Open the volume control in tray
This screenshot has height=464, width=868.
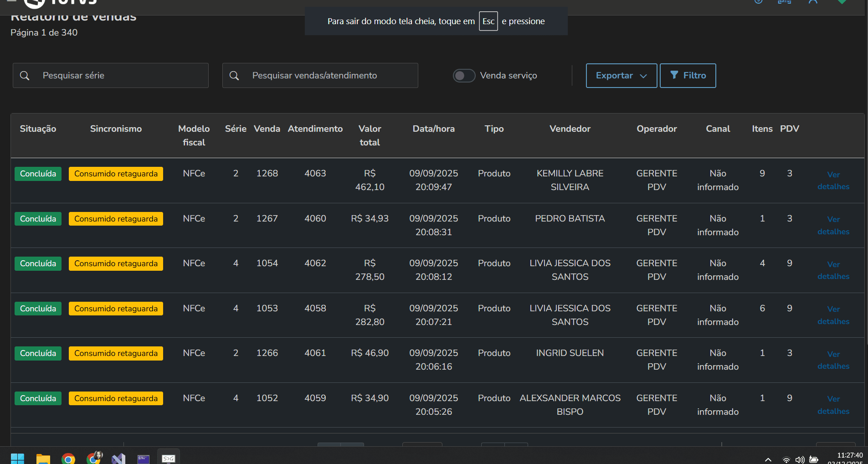tap(800, 460)
